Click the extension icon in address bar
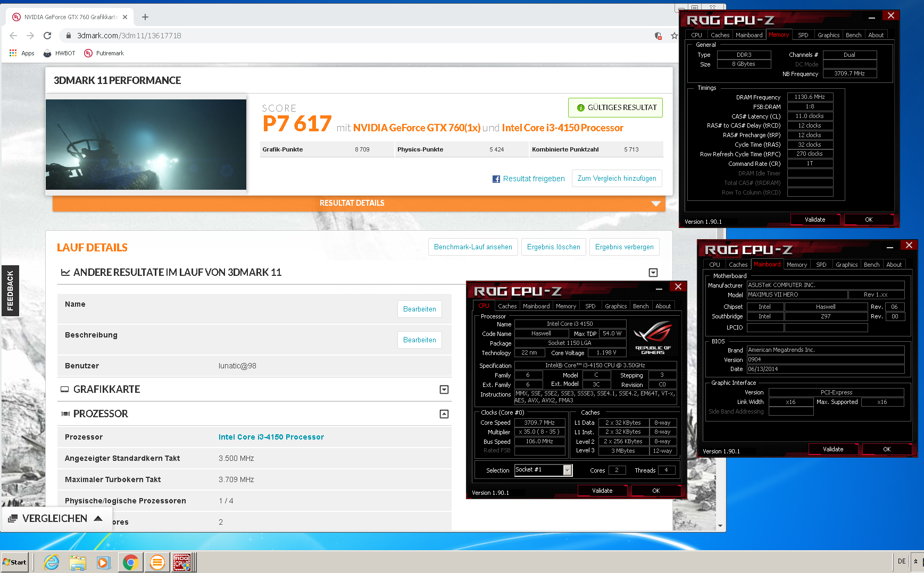Image resolution: width=924 pixels, height=573 pixels. (x=658, y=36)
